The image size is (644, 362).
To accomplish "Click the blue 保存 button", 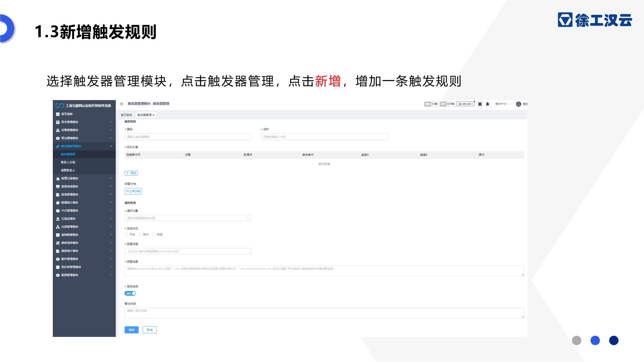I will click(x=131, y=330).
